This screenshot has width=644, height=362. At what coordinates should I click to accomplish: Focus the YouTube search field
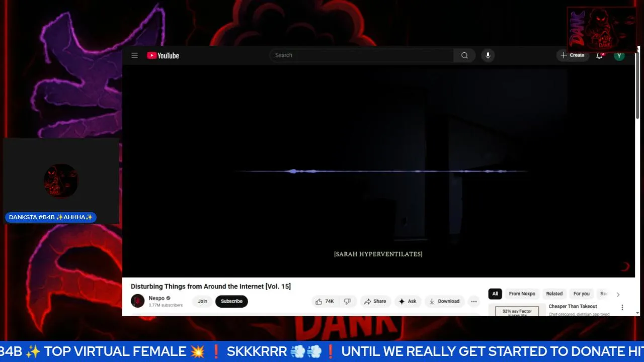[362, 55]
